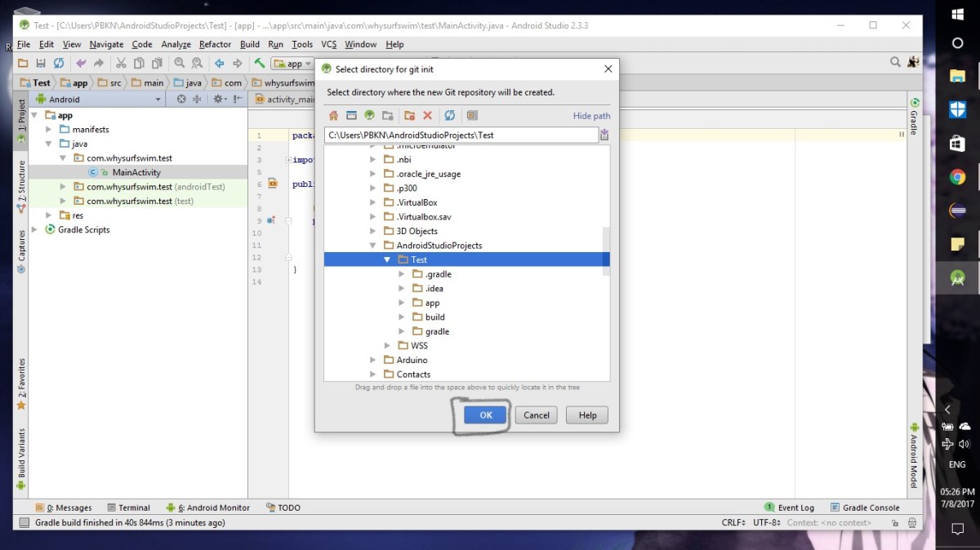Click the path input field showing Test directory

pos(457,134)
